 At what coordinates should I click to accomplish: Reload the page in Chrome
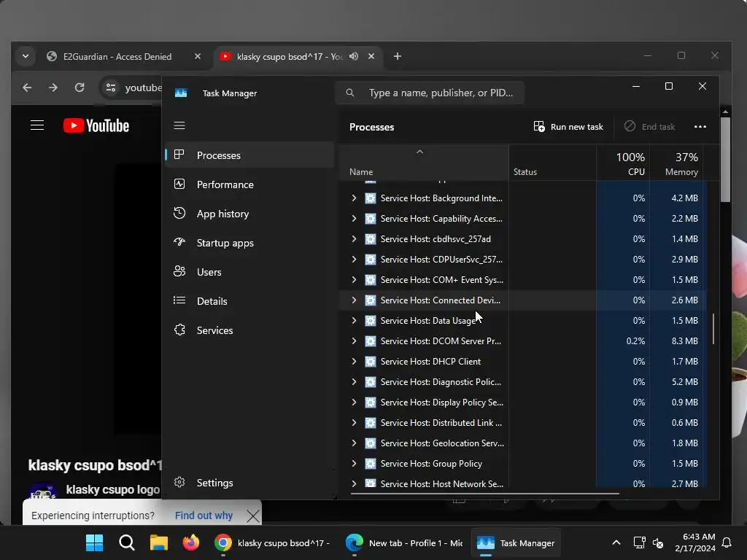(x=80, y=87)
